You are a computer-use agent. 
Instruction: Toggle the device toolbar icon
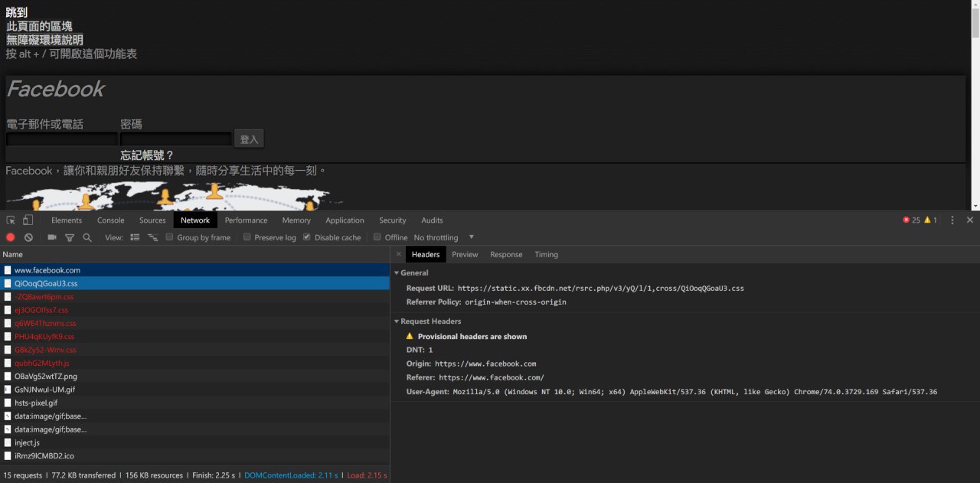[28, 220]
